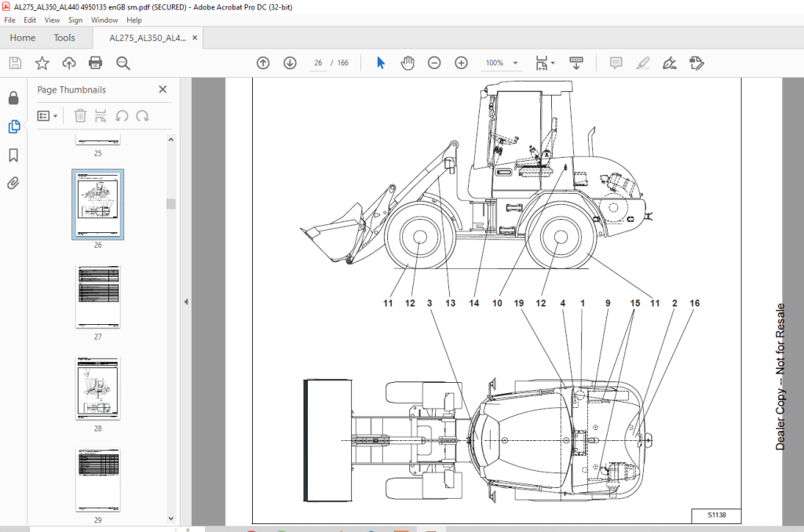
Task: Close the Page Thumbnails panel
Action: [x=163, y=89]
